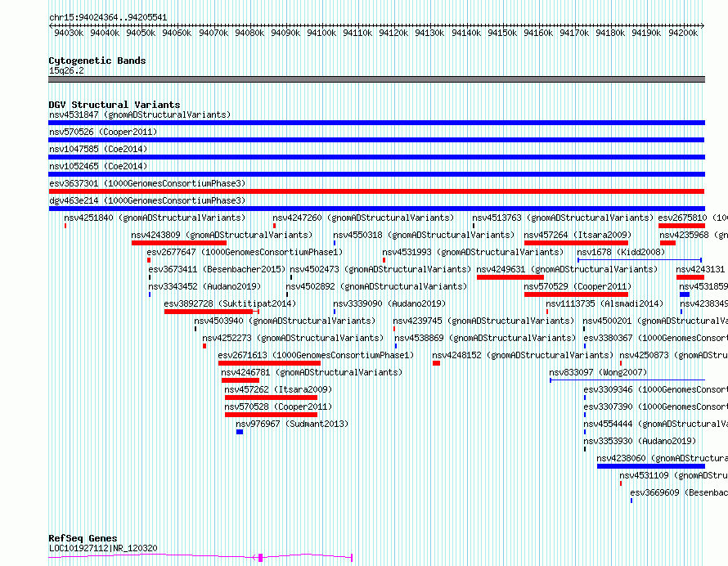Image resolution: width=728 pixels, height=566 pixels.
Task: Click nsv976967 (Sudmant2013) label
Action: coord(292,424)
